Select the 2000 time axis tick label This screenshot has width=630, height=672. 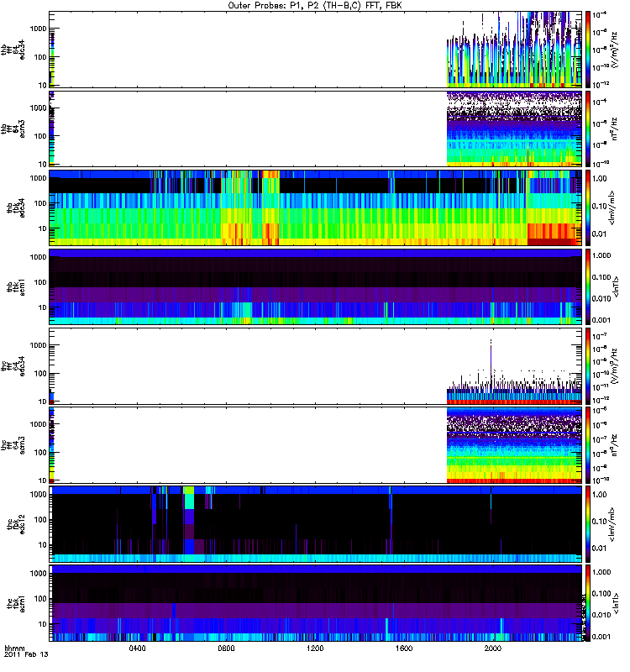point(492,649)
